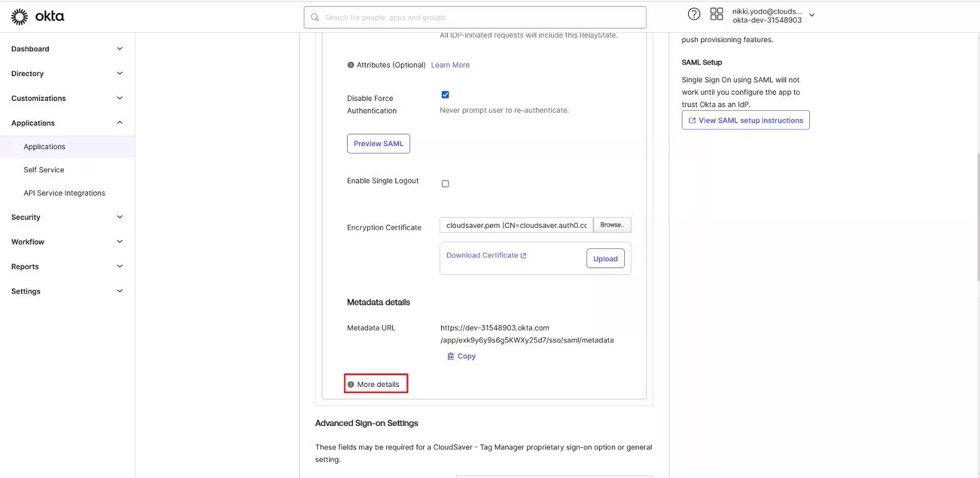Click external icon on View SAML setup instructions

click(x=692, y=121)
